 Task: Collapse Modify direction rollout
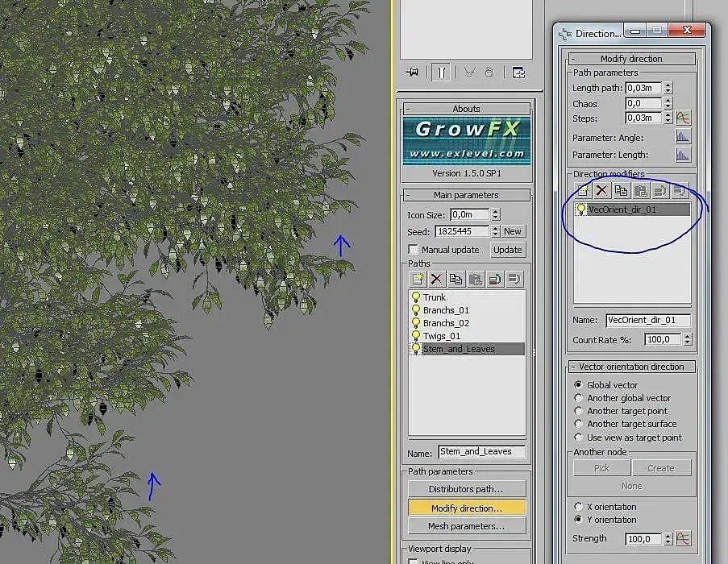(x=631, y=59)
